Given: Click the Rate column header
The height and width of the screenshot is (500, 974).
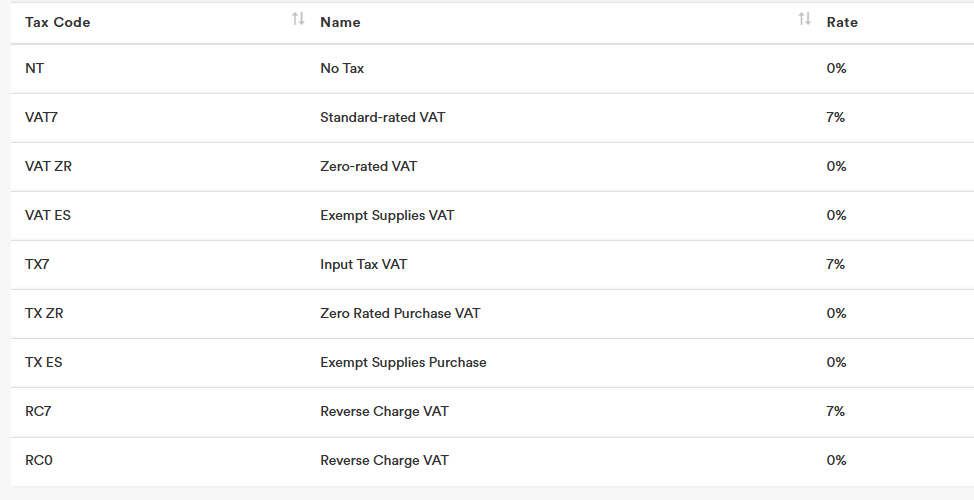Looking at the screenshot, I should coord(842,22).
